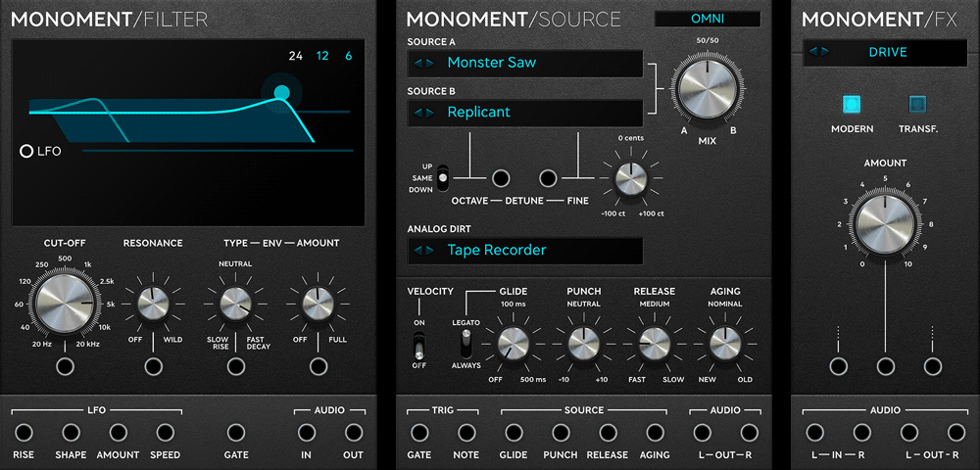Click the RESONANCE knob
The width and height of the screenshot is (980, 470).
click(153, 304)
